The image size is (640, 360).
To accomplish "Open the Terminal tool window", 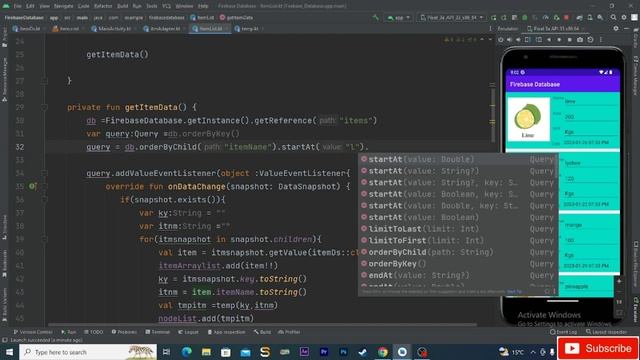I will click(x=158, y=332).
